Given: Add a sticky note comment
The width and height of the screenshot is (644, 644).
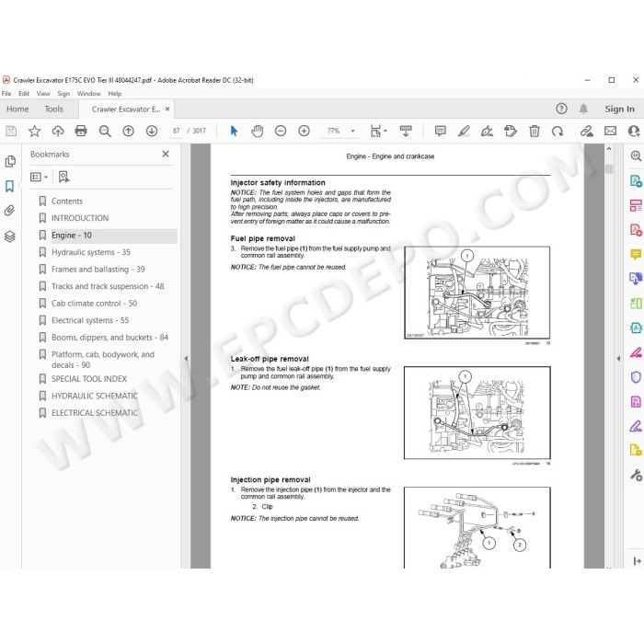Looking at the screenshot, I should click(x=441, y=131).
